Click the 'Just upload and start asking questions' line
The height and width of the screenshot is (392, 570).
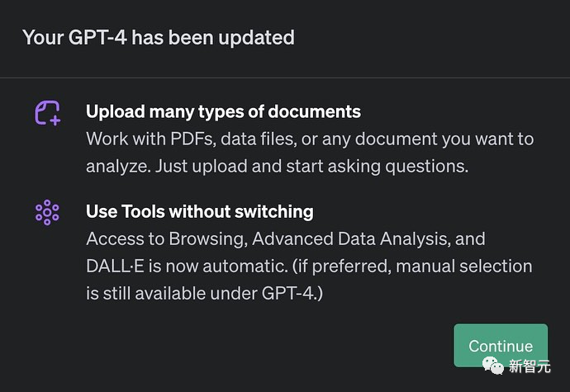pyautogui.click(x=277, y=165)
